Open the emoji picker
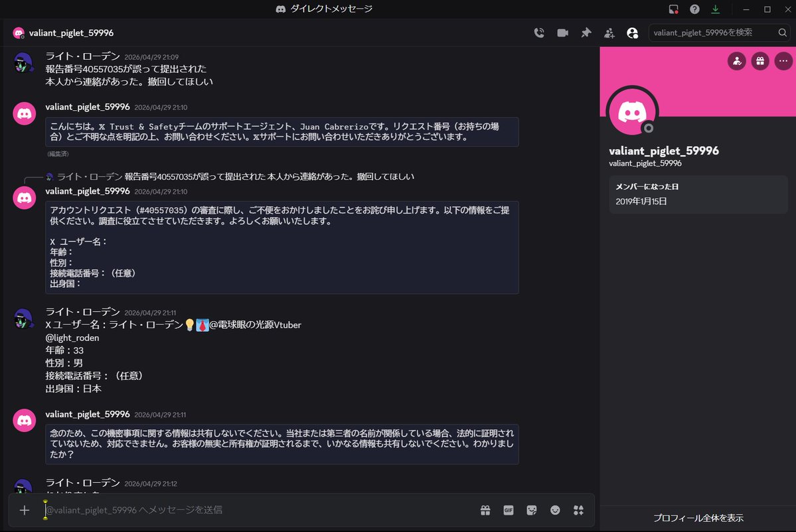 [x=555, y=510]
